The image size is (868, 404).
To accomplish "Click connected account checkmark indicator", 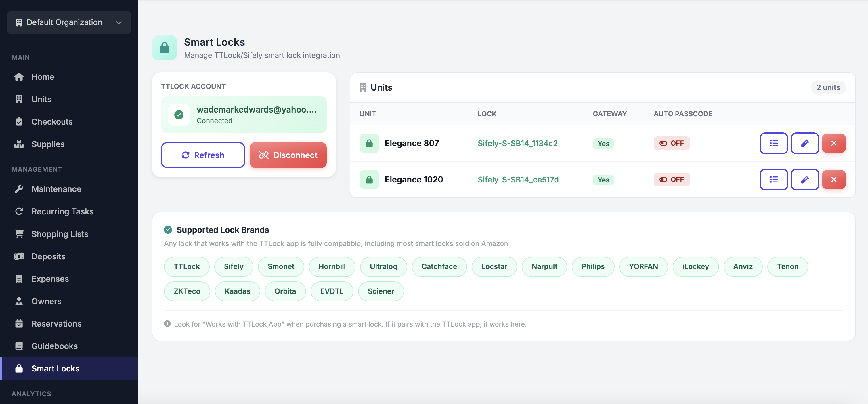I will (x=179, y=115).
